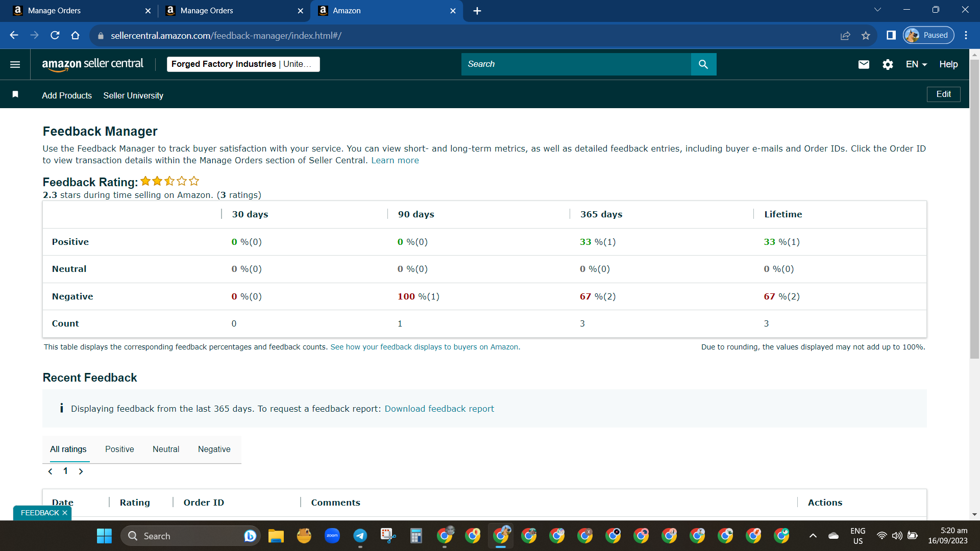
Task: Click the Windows taskbar Search box
Action: point(190,536)
